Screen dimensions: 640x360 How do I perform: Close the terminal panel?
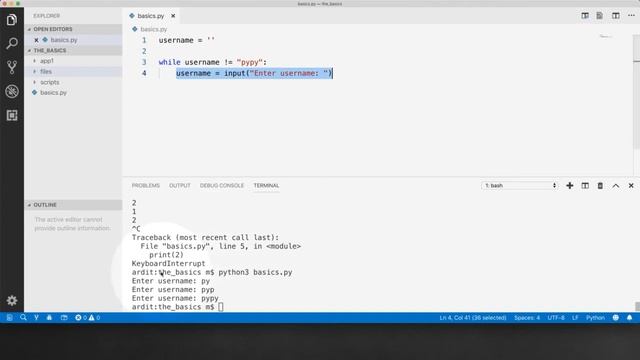(631, 186)
